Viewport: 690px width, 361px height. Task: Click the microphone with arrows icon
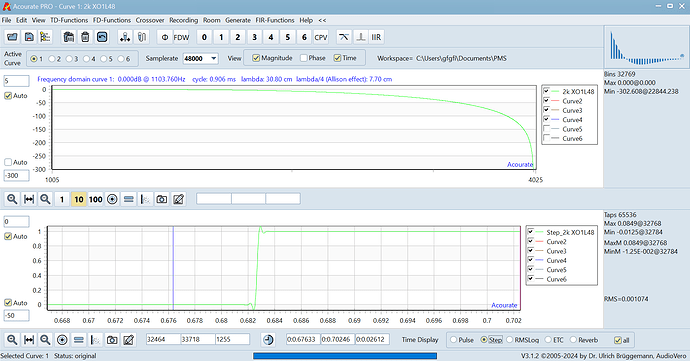[x=125, y=37]
